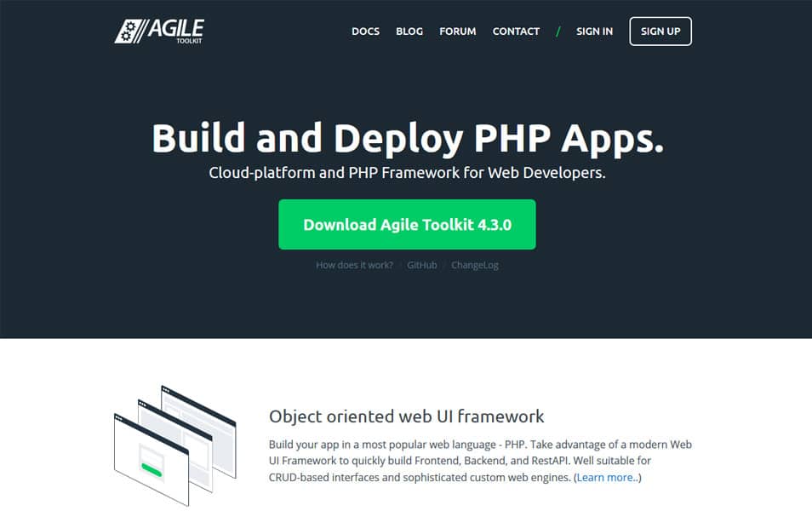Image resolution: width=812 pixels, height=511 pixels.
Task: Click the stacked browser windows illustration
Action: coord(175,445)
